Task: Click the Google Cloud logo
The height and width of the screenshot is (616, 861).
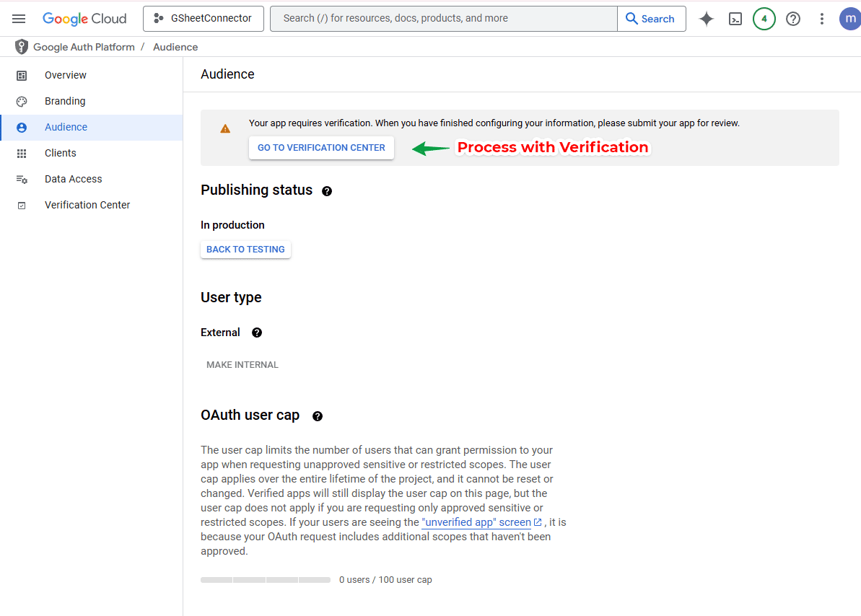Action: tap(84, 19)
